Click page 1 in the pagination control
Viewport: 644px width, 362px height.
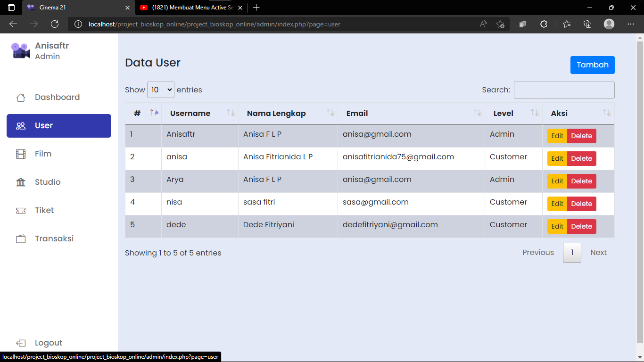[x=572, y=253]
